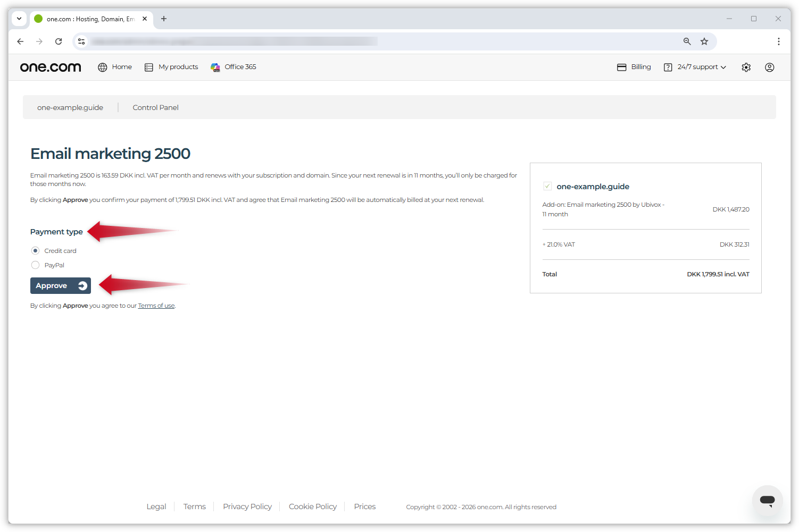Go to Billing
799x532 pixels.
click(634, 67)
